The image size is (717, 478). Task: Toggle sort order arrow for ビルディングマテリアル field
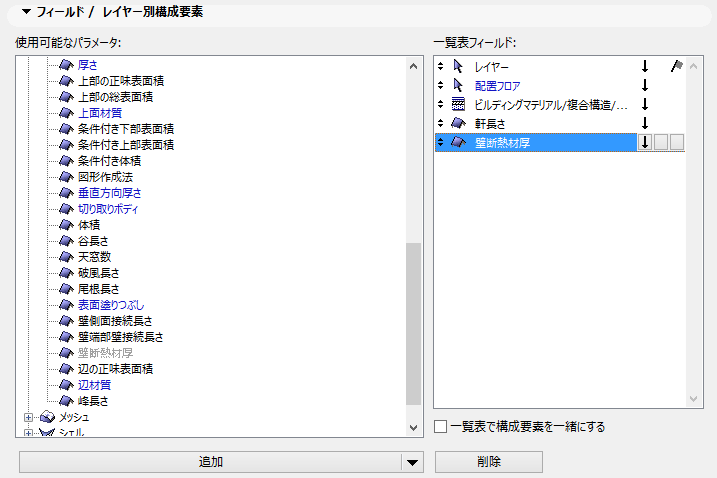(x=645, y=104)
